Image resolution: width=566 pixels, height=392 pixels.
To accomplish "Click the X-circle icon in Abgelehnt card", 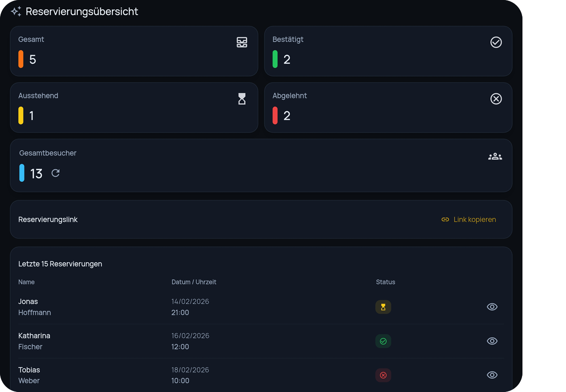I will 496,99.
